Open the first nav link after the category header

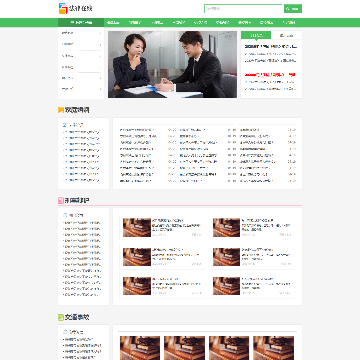click(113, 23)
